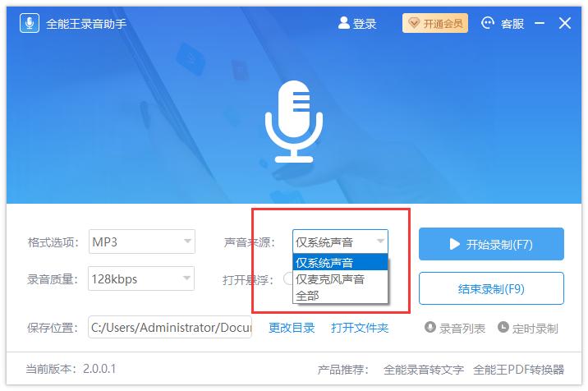This screenshot has height=391, width=588.
Task: Collapse the 声音来源 dropdown arrow
Action: click(x=380, y=241)
